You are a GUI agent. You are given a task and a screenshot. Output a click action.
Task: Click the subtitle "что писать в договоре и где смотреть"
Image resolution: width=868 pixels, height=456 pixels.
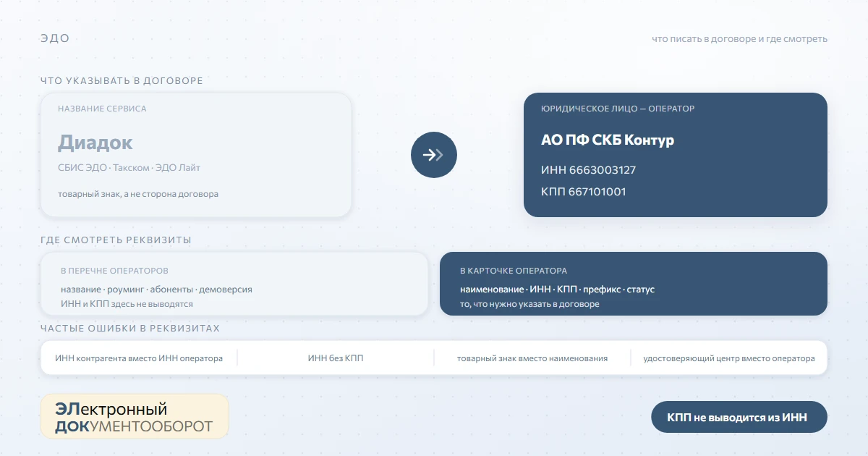click(x=739, y=38)
